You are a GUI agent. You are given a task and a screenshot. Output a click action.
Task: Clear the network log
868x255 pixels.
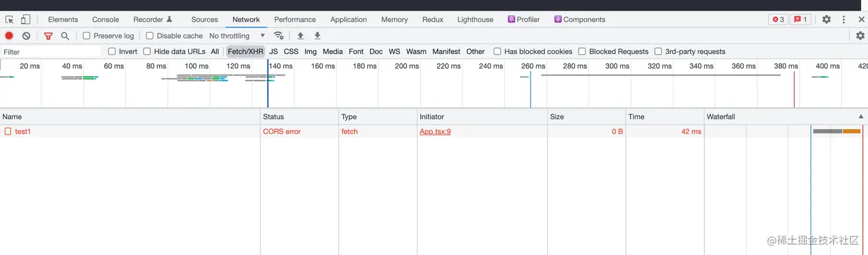tap(26, 36)
